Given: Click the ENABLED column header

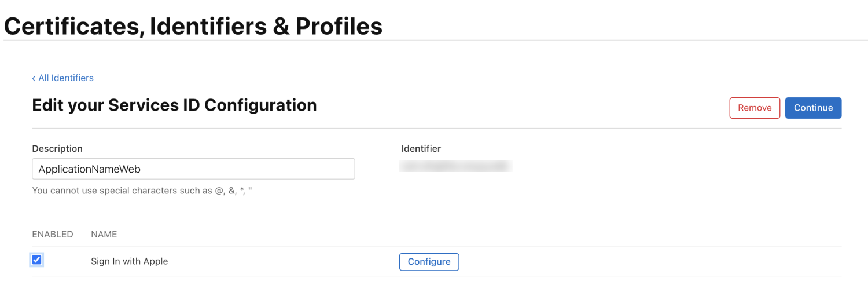Looking at the screenshot, I should pyautogui.click(x=53, y=234).
